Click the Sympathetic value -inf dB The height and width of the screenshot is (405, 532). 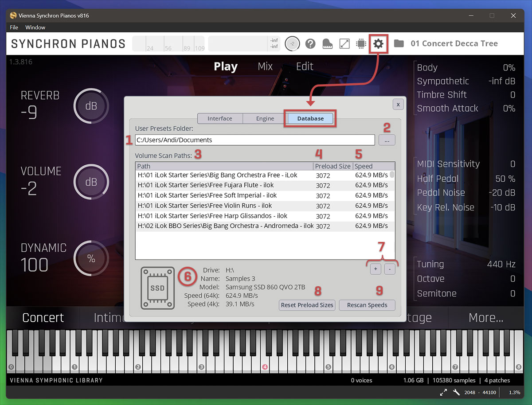tap(502, 81)
